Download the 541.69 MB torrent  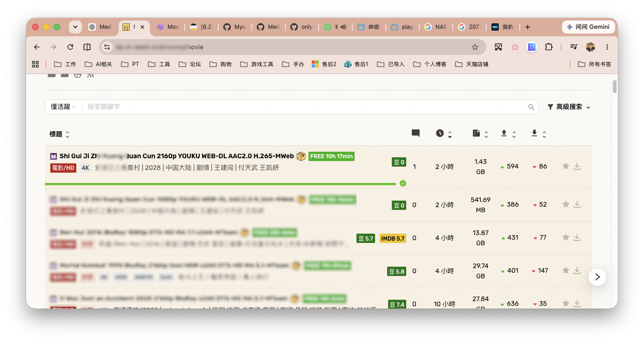click(577, 204)
